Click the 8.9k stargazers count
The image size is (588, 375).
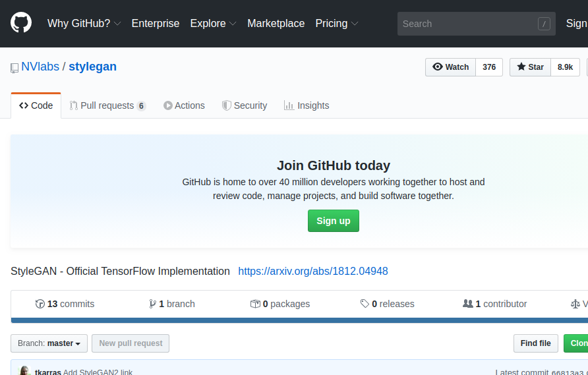pos(565,67)
